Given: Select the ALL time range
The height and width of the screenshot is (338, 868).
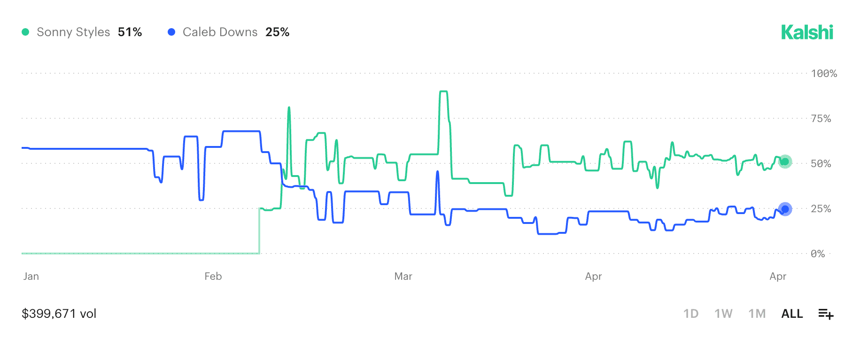Looking at the screenshot, I should pyautogui.click(x=792, y=314).
